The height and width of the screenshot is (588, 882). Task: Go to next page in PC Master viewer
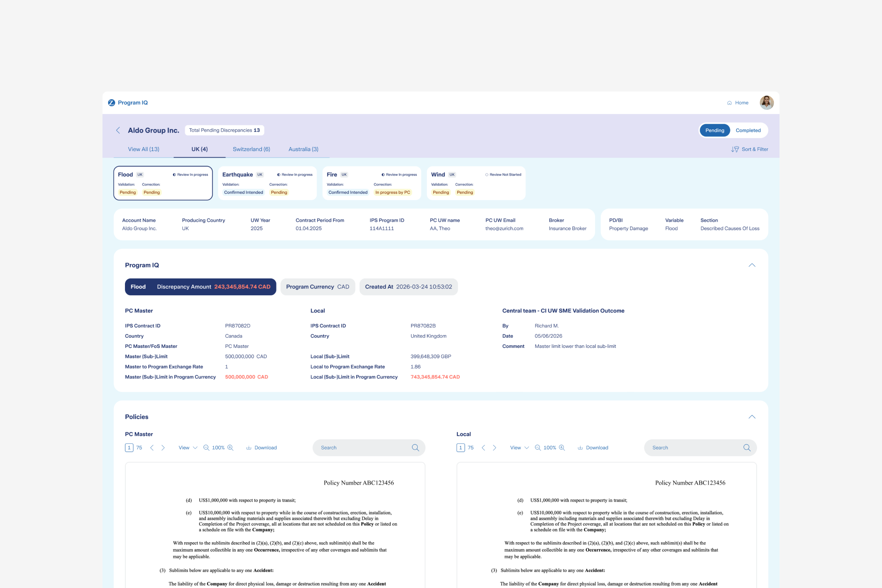(163, 448)
